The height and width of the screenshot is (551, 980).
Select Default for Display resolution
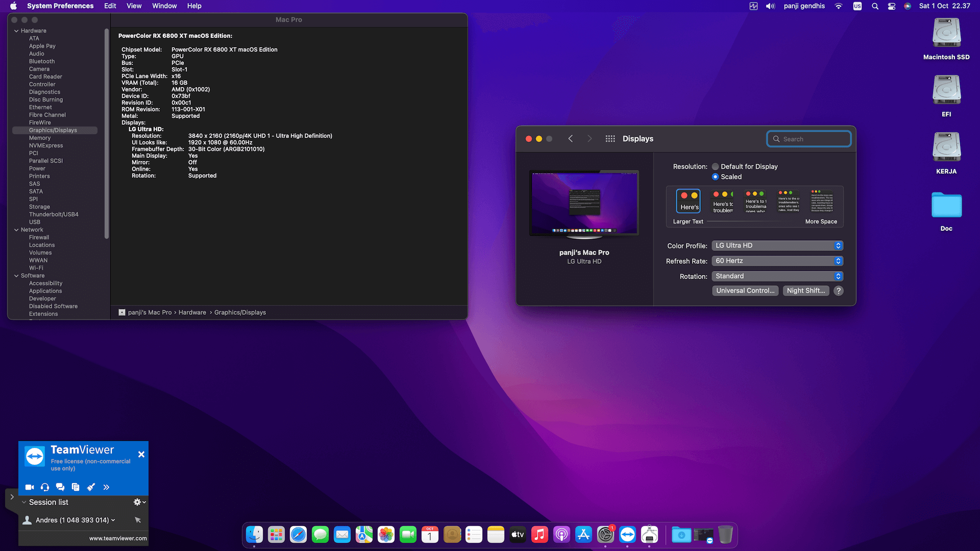point(715,166)
